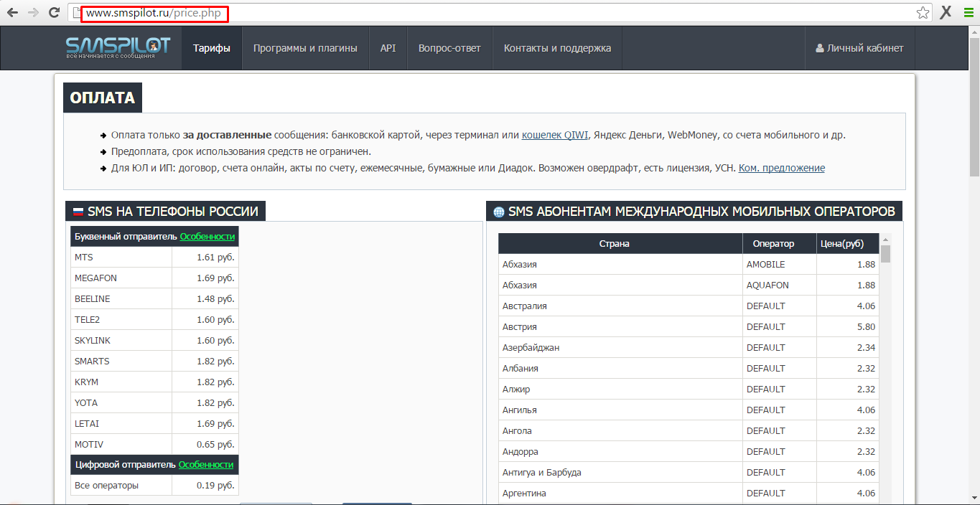This screenshot has width=980, height=505.
Task: Open Контакты и поддержка menu item
Action: (557, 48)
